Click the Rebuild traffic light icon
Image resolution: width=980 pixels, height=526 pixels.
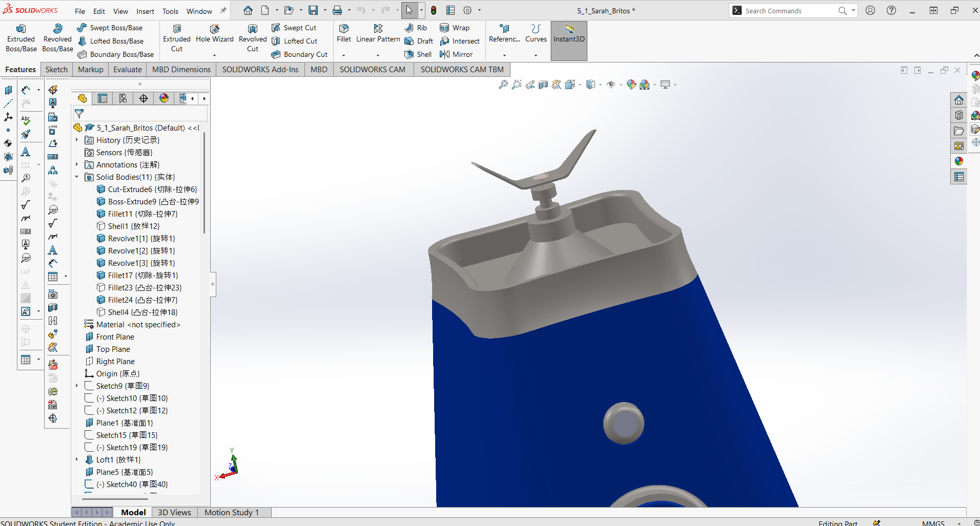coord(434,10)
